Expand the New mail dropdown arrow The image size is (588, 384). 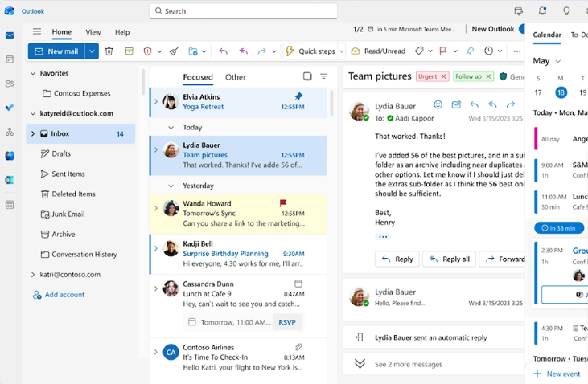[92, 51]
